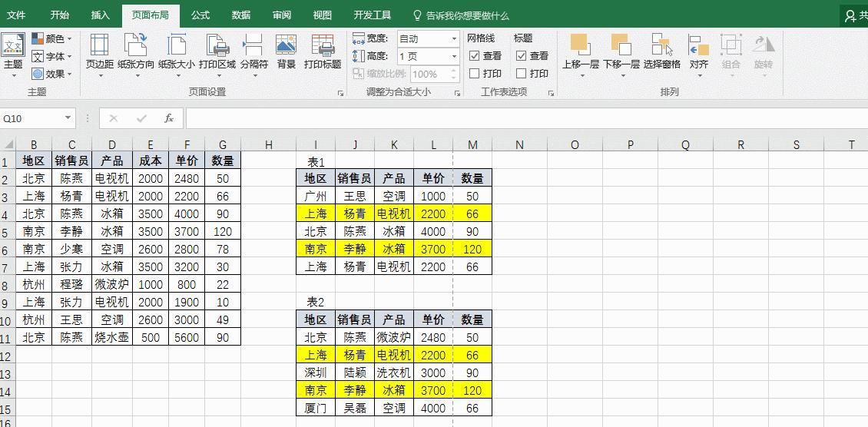Click the 对齐 align icon
868x427 pixels.
(x=698, y=45)
